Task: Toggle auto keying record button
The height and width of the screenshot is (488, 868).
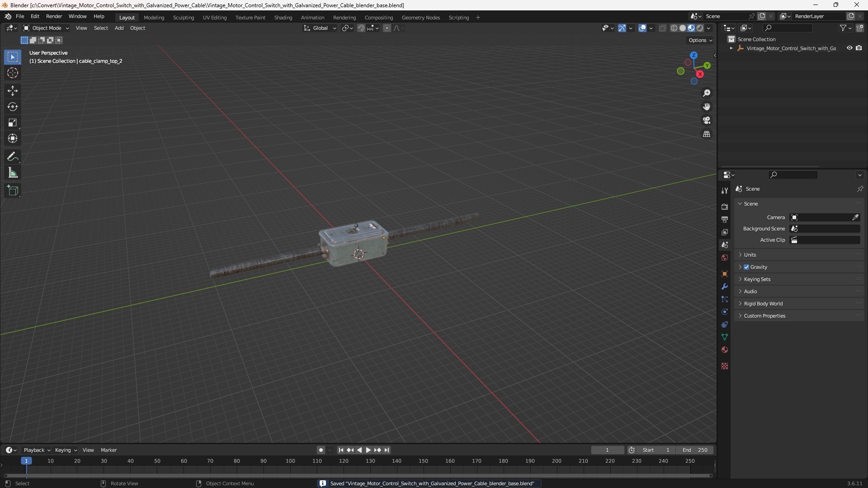Action: point(321,450)
